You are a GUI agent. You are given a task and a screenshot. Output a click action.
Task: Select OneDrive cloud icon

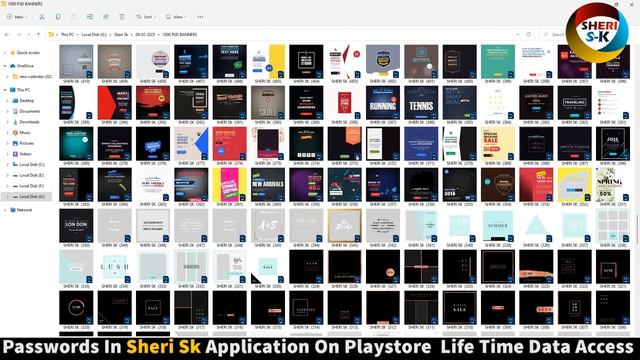tap(13, 66)
